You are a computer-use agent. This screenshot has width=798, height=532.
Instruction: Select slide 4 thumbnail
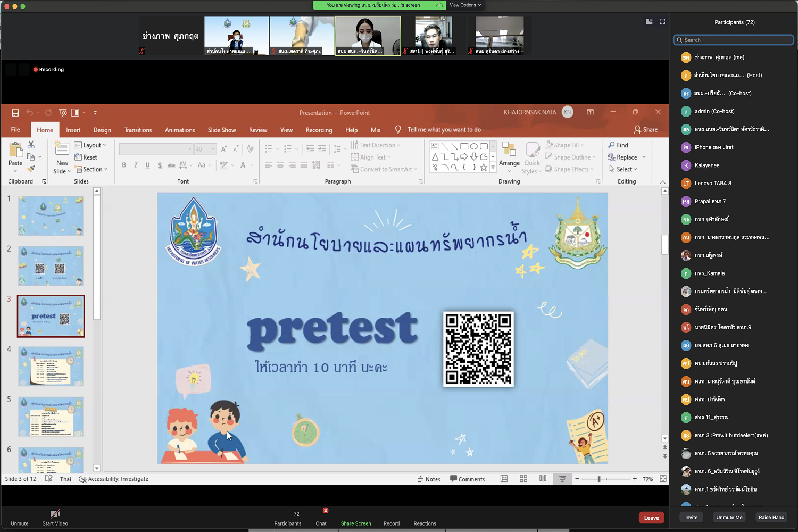click(51, 366)
